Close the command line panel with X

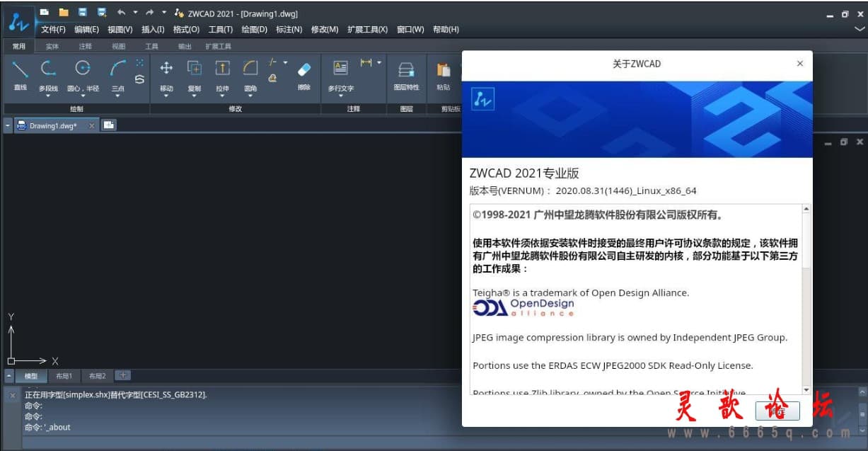pos(13,396)
